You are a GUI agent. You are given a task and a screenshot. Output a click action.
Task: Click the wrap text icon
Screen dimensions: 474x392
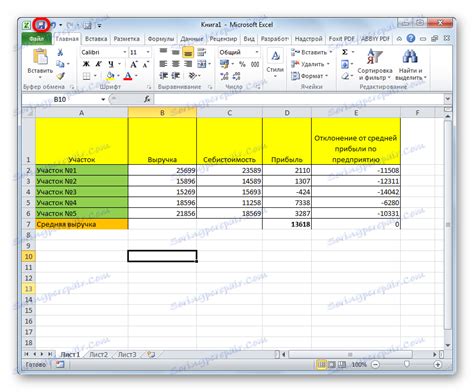[201, 52]
